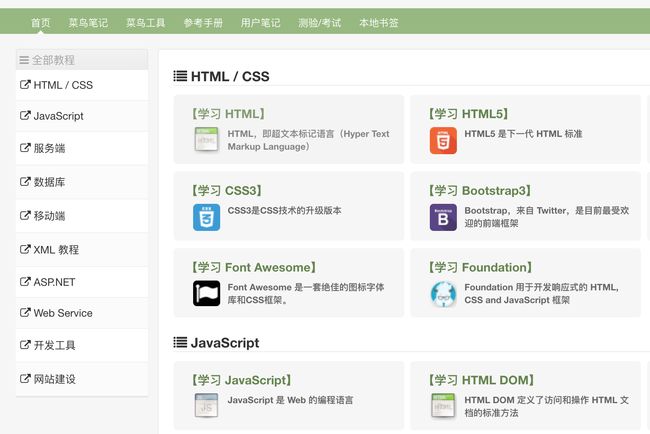650x434 pixels.
Task: Open the 测验/考试 navigation tab
Action: 319,22
